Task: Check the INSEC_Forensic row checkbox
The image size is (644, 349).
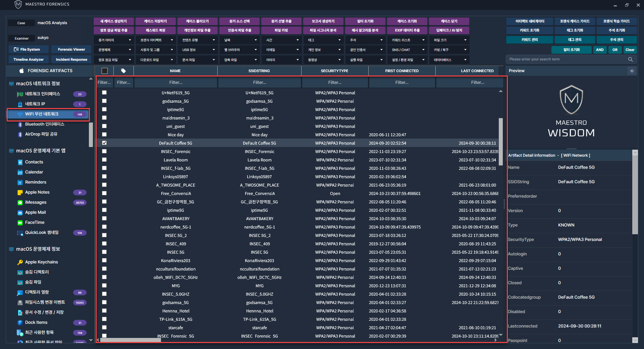Action: click(104, 151)
